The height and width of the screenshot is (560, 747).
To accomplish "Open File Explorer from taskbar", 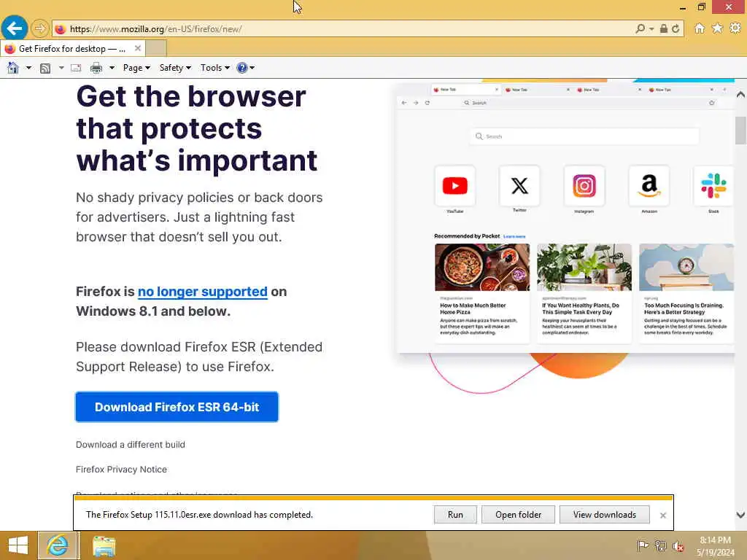I will click(x=104, y=545).
